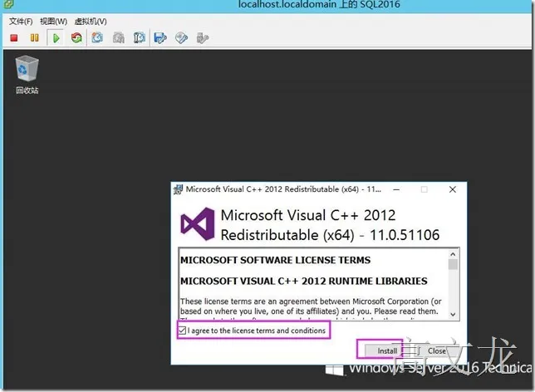The width and height of the screenshot is (535, 392).
Task: Click the 回收站 label under the Recycle Bin
Action: click(x=27, y=91)
